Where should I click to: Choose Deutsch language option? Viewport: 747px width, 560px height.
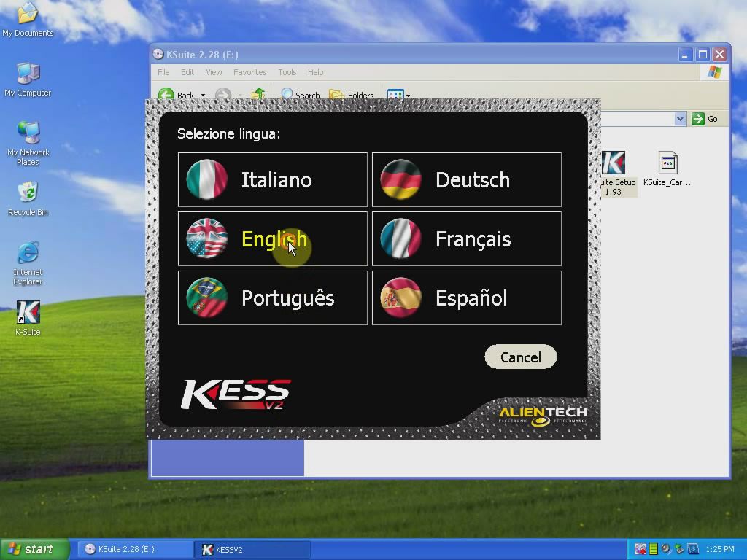coord(466,179)
